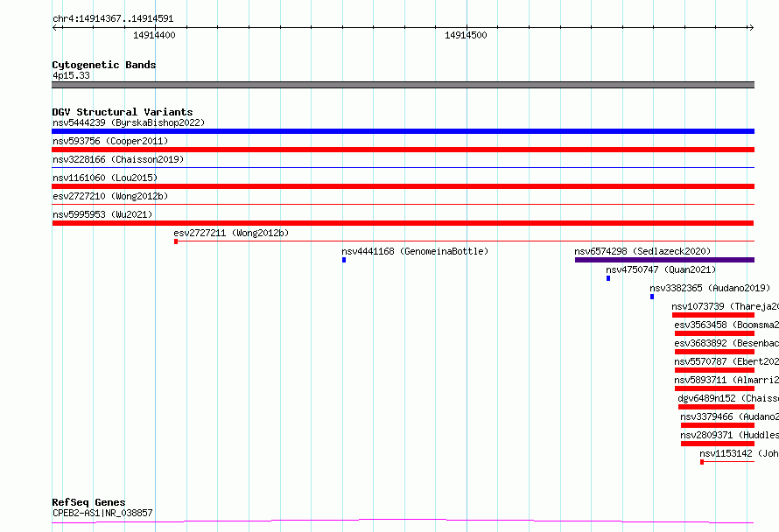779x532 pixels.
Task: Click the 14914500 ruler position label
Action: [x=466, y=35]
